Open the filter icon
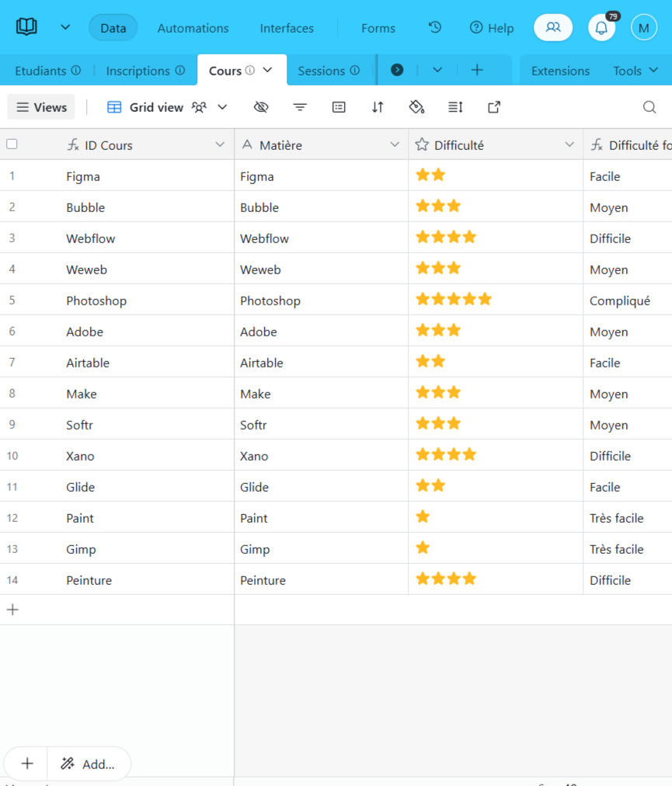This screenshot has width=672, height=786. pos(300,106)
